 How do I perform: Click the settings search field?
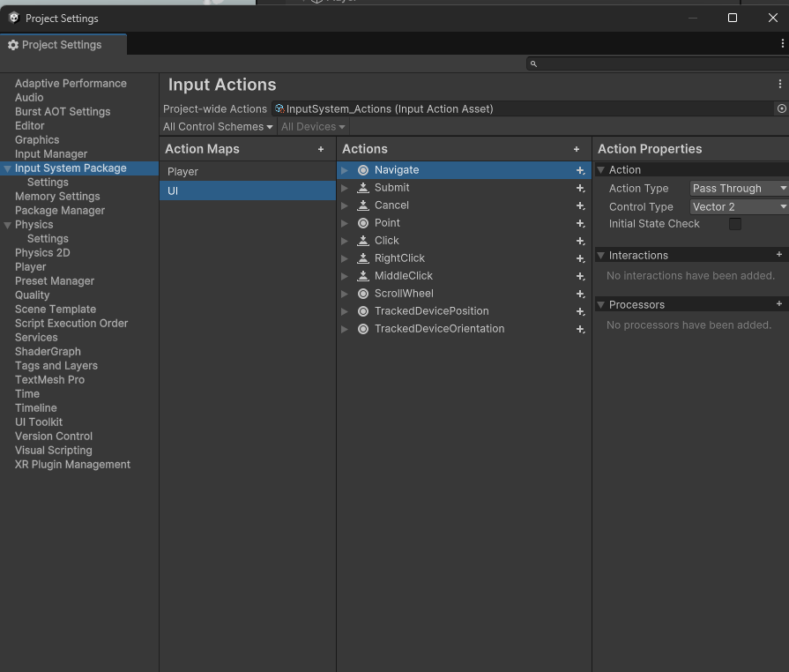tap(657, 63)
